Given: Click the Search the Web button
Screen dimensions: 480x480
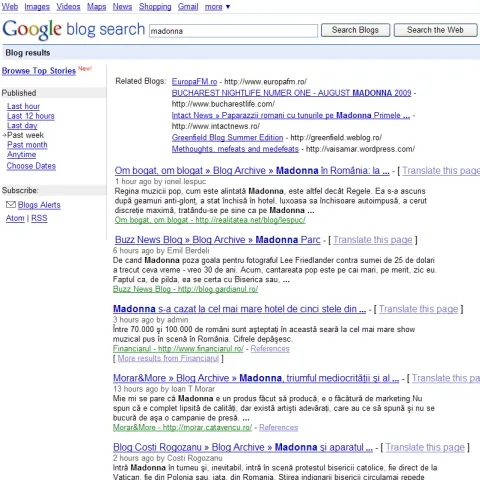Looking at the screenshot, I should click(x=435, y=30).
